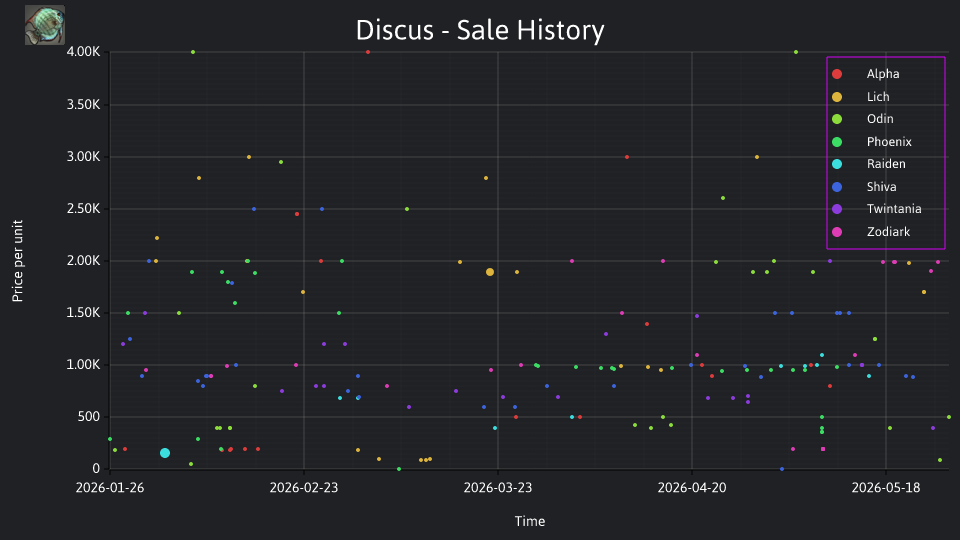
Task: Toggle the Odin legend entry
Action: (862, 119)
